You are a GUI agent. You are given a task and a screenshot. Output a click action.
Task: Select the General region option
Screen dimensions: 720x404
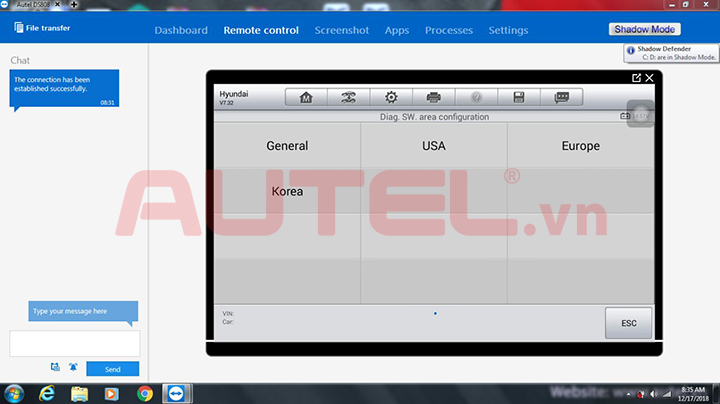[x=287, y=146]
